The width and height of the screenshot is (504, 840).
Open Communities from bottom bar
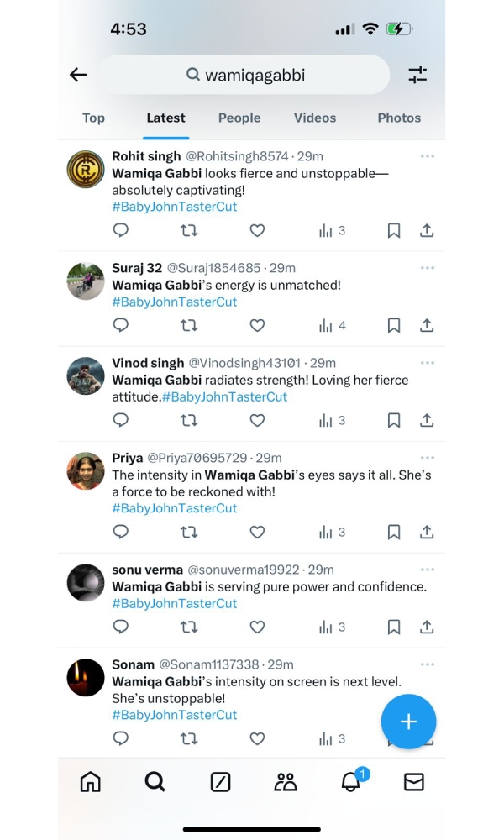coord(286,782)
